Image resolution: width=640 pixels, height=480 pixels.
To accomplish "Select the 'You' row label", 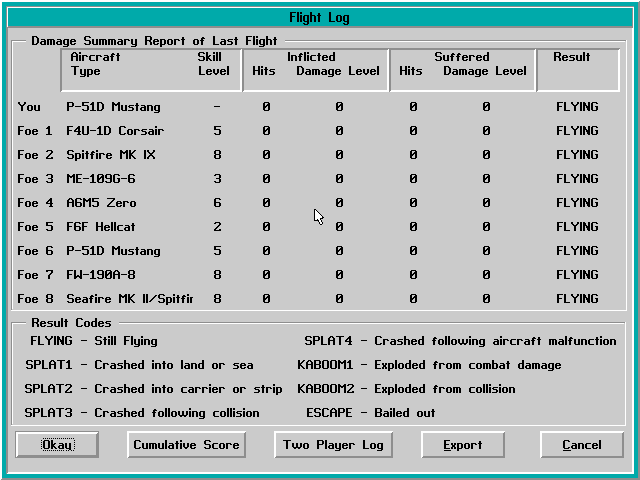I will pos(29,107).
